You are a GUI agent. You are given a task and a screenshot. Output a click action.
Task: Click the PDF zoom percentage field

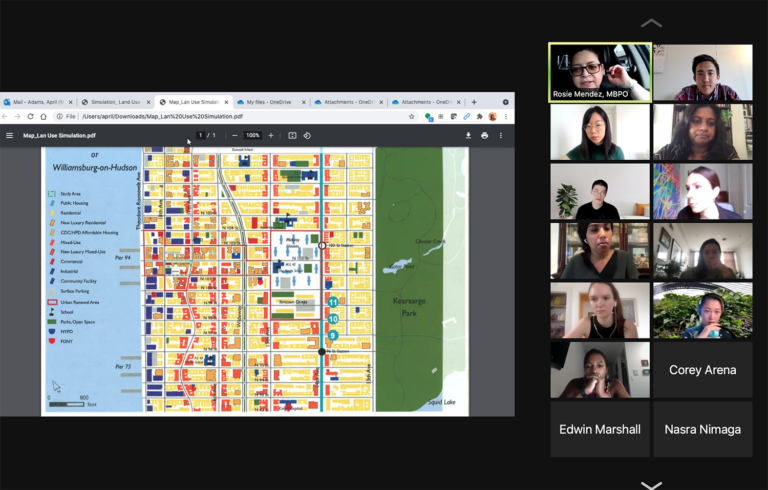[252, 135]
